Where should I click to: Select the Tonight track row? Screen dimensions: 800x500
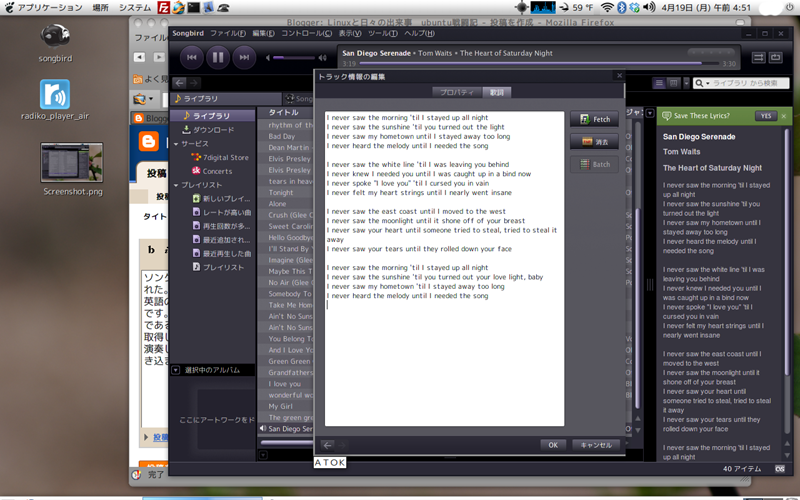point(286,192)
